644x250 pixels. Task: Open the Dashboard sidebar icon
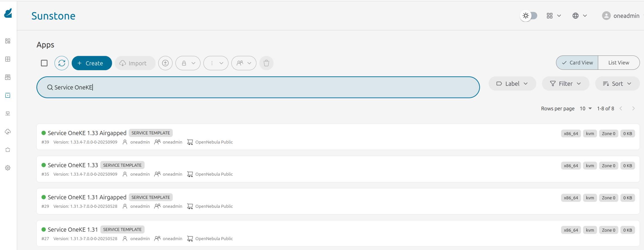8,41
